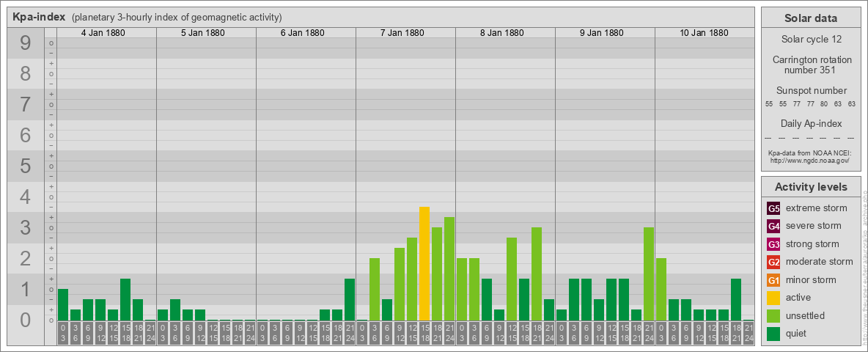Click the G2 moderate storm legend icon
The height and width of the screenshot is (352, 868).
coord(773,262)
